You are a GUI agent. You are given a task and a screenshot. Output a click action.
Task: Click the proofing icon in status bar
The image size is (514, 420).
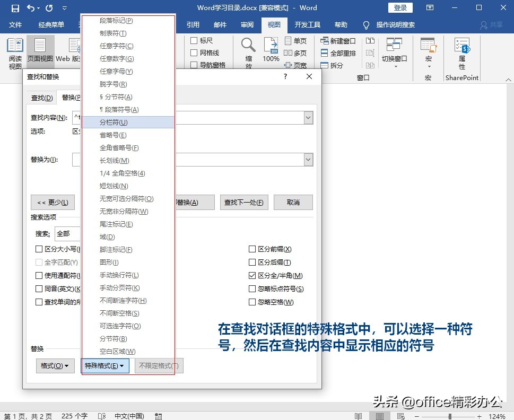(x=102, y=416)
